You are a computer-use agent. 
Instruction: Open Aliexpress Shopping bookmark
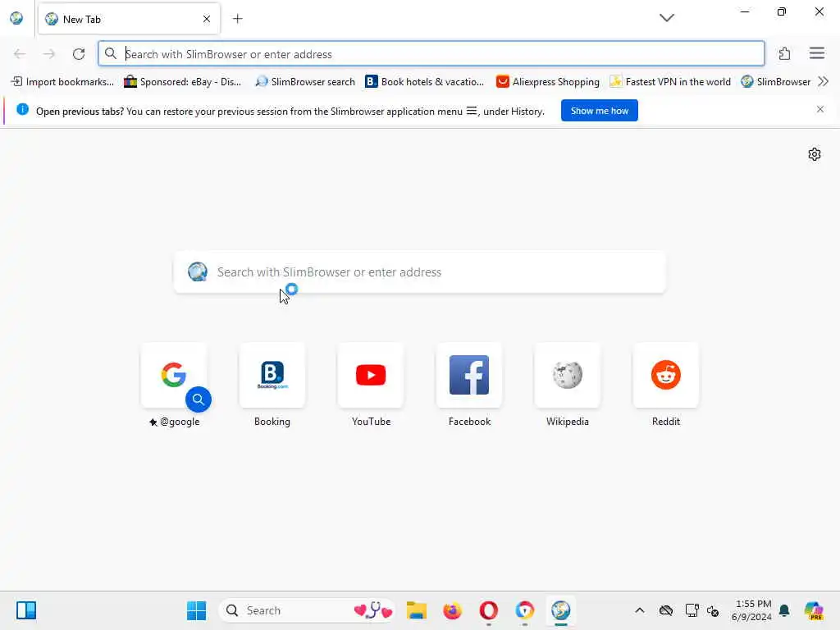tap(547, 81)
